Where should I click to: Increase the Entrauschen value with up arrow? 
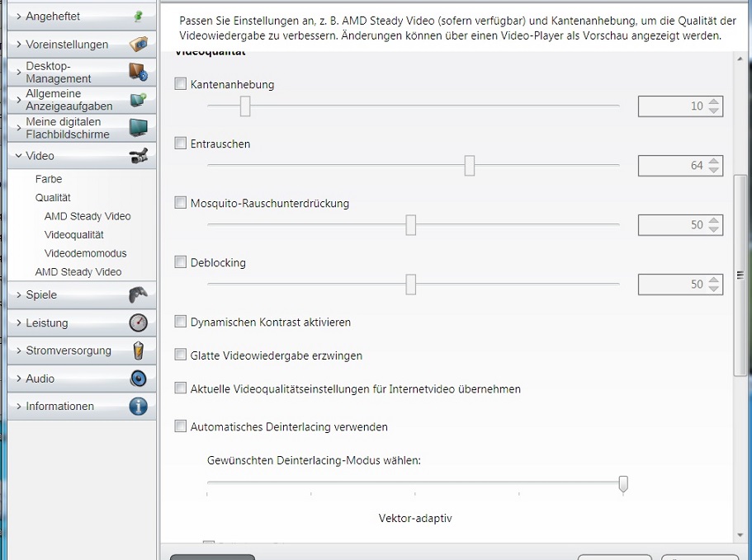[x=714, y=162]
